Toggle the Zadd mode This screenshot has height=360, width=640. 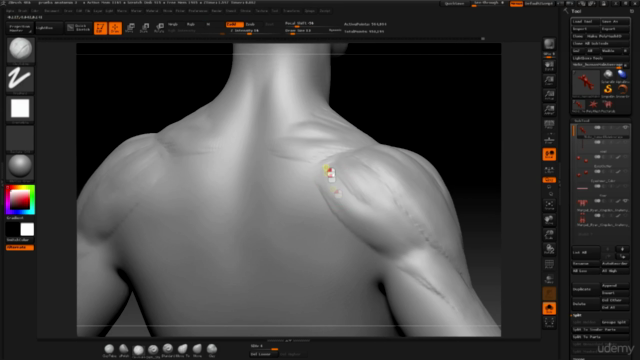click(x=234, y=24)
